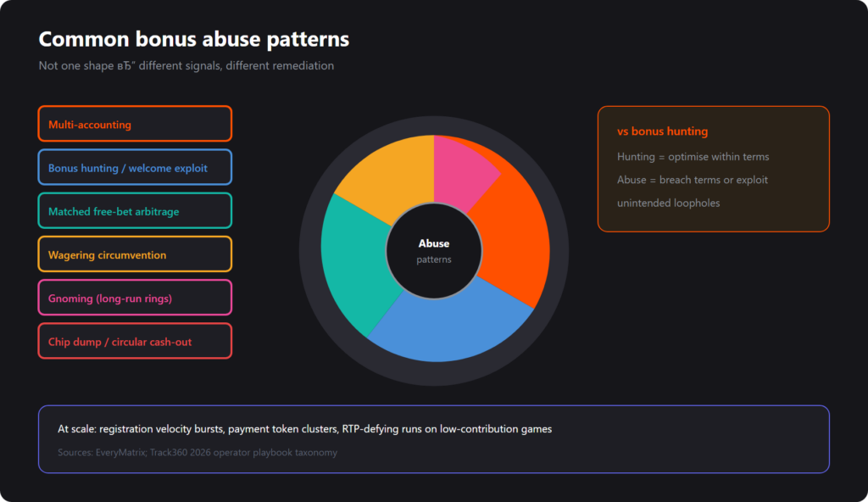Select Chip dump / circular cash-out box

pos(135,341)
